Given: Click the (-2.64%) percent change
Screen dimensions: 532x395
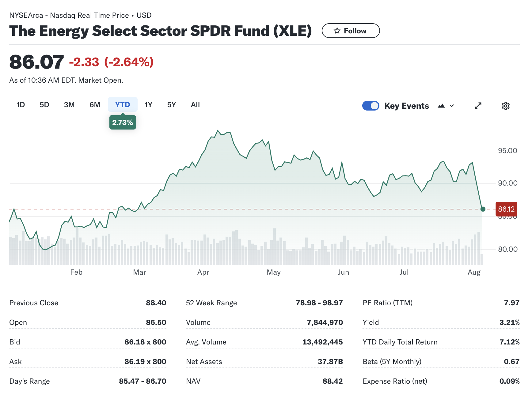Looking at the screenshot, I should [129, 62].
